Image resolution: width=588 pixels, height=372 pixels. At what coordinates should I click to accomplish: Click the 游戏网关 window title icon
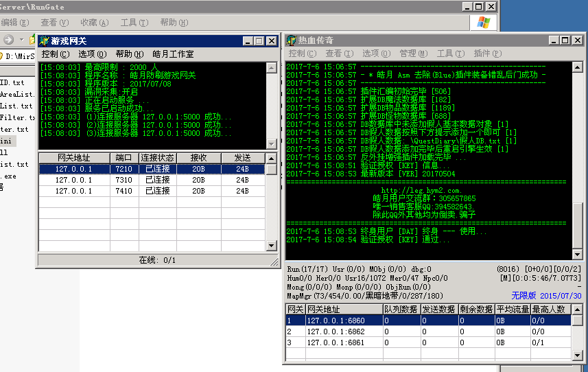coord(44,40)
